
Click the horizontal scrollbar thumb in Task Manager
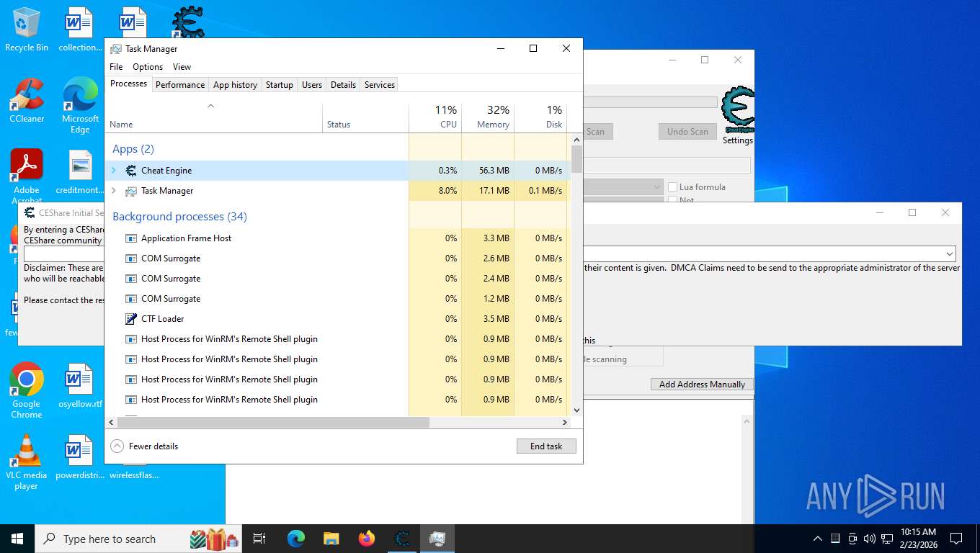273,423
